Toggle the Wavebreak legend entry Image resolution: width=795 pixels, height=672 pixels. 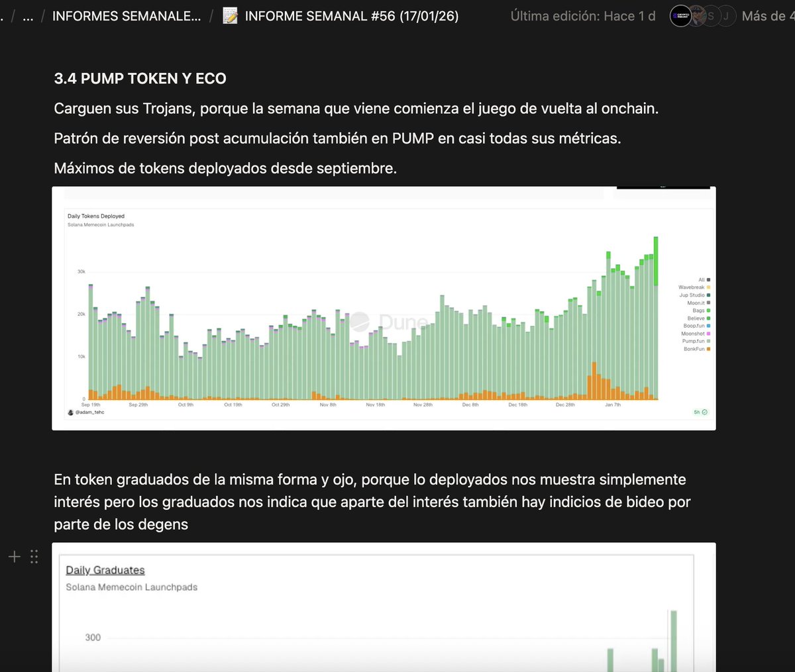point(691,287)
